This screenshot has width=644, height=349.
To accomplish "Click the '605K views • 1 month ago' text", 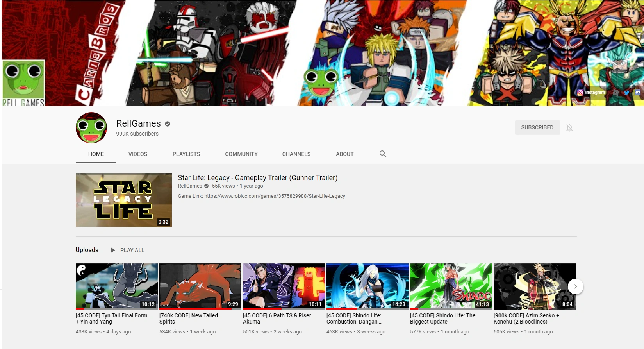I will point(523,332).
